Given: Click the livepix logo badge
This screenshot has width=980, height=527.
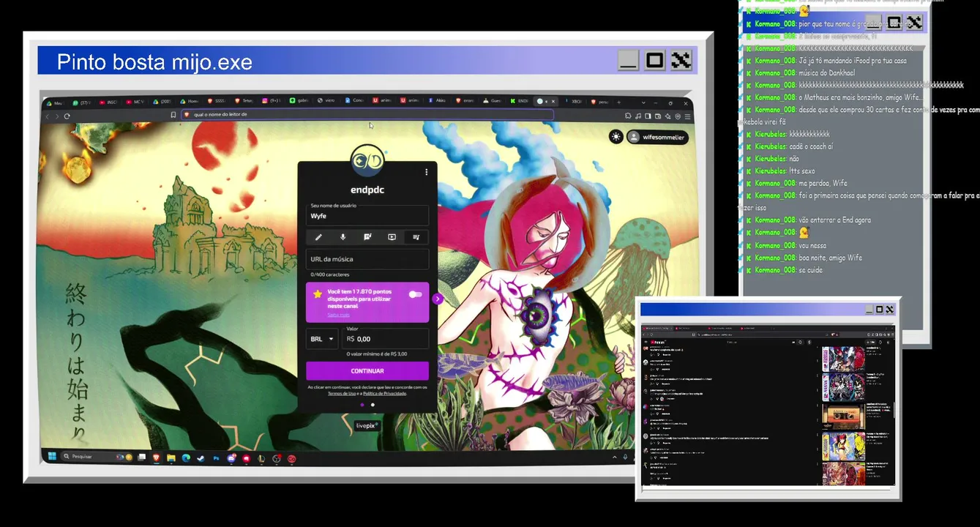Looking at the screenshot, I should click(x=367, y=425).
